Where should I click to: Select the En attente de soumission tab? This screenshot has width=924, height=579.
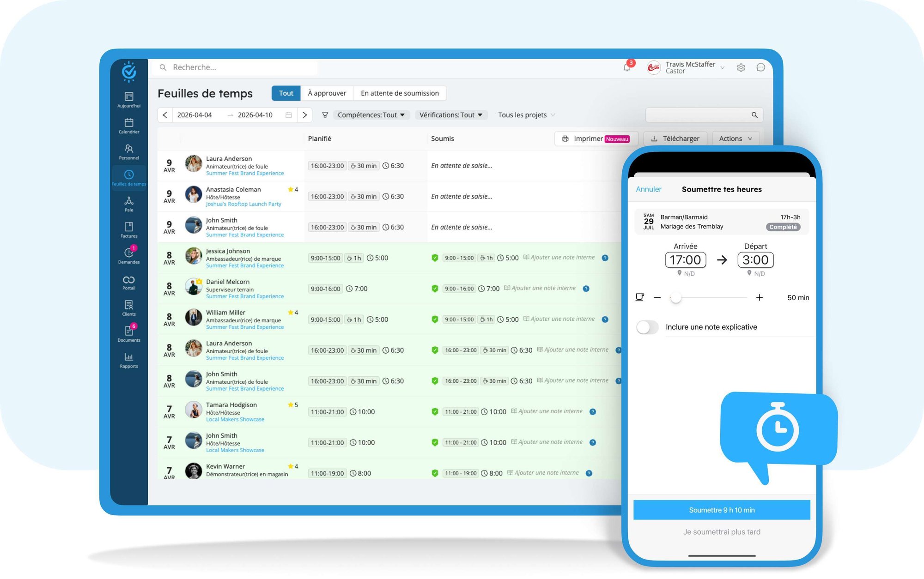click(x=400, y=93)
